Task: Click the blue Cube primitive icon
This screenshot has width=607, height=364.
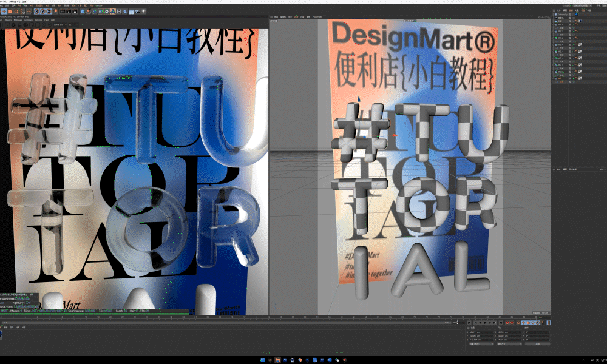Action: [x=83, y=12]
